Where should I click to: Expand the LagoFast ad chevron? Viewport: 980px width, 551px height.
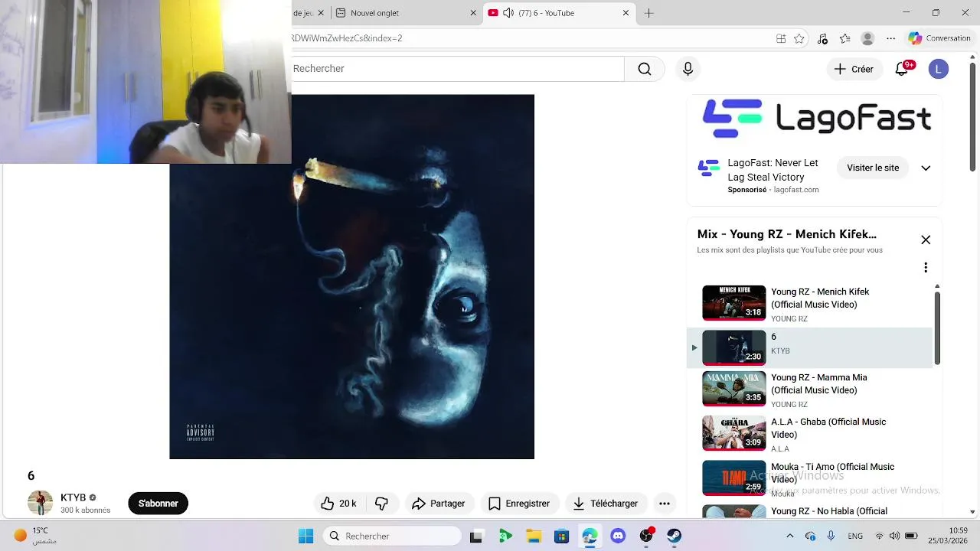pyautogui.click(x=926, y=168)
